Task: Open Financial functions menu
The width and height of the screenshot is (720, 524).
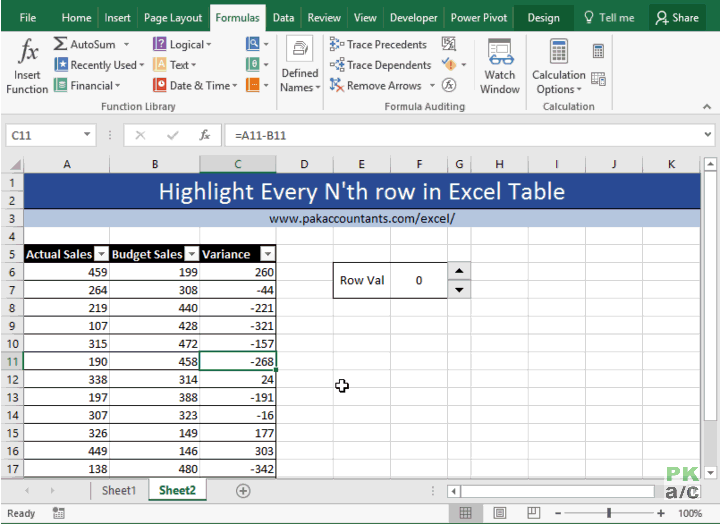Action: [87, 85]
